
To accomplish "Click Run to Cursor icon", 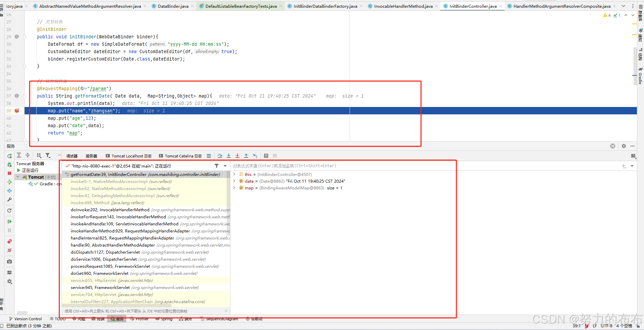I will 255,156.
